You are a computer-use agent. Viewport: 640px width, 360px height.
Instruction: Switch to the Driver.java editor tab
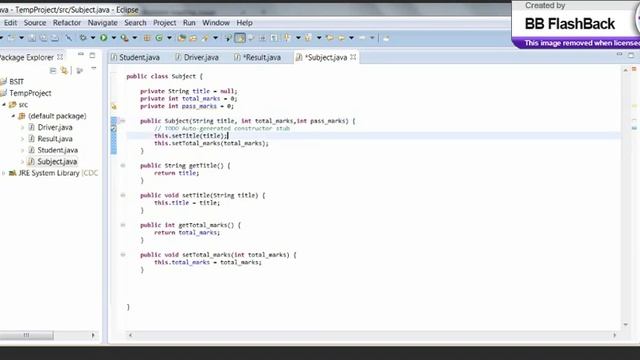(x=197, y=58)
